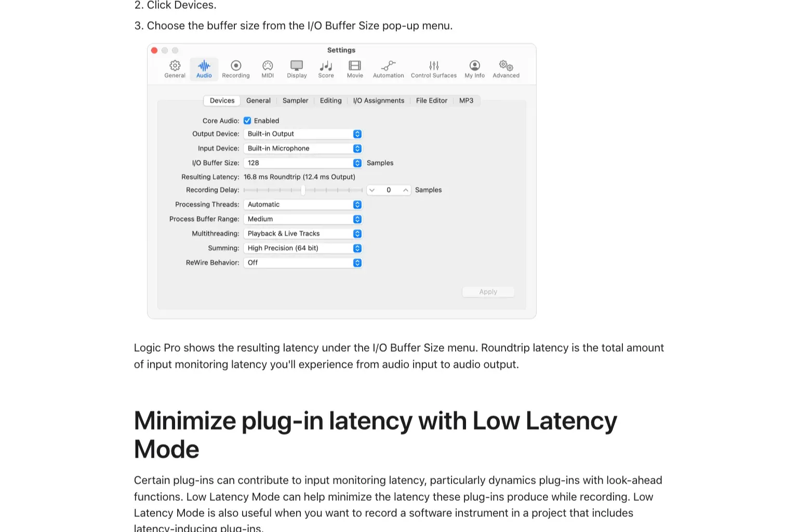This screenshot has height=532, width=798.
Task: Switch to the General audio tab
Action: click(258, 101)
